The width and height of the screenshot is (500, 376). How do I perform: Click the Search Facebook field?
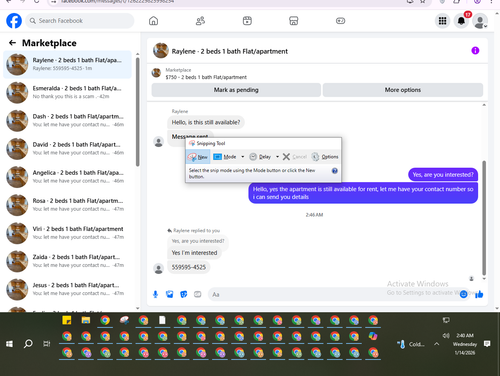click(x=80, y=21)
